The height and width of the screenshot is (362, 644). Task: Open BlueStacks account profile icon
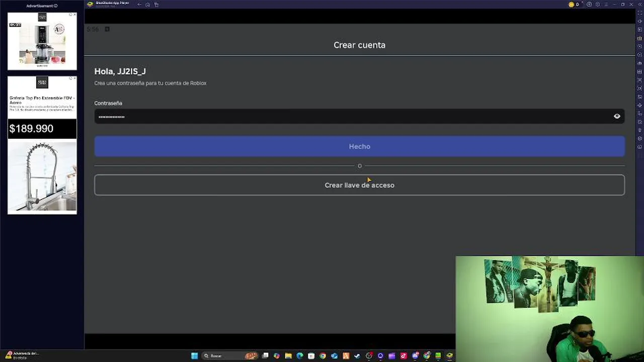(x=589, y=5)
